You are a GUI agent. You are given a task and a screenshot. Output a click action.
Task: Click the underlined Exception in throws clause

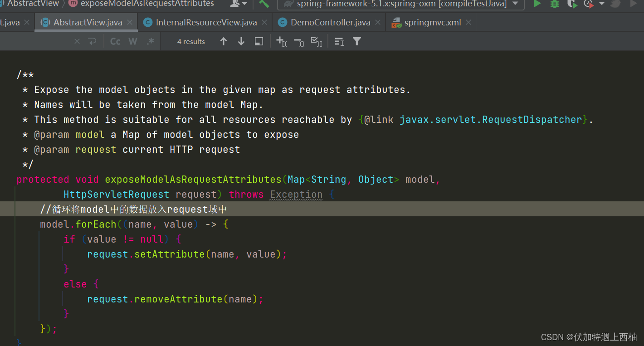(296, 195)
